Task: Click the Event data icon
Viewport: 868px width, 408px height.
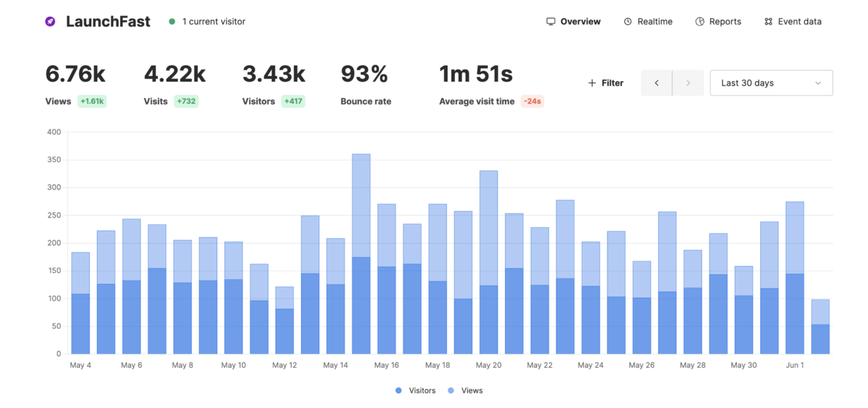Action: pos(768,21)
